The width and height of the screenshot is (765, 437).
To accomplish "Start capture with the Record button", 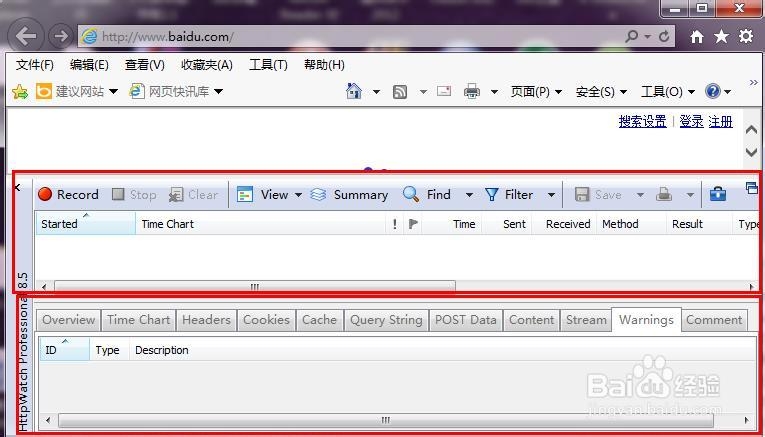I will (68, 195).
